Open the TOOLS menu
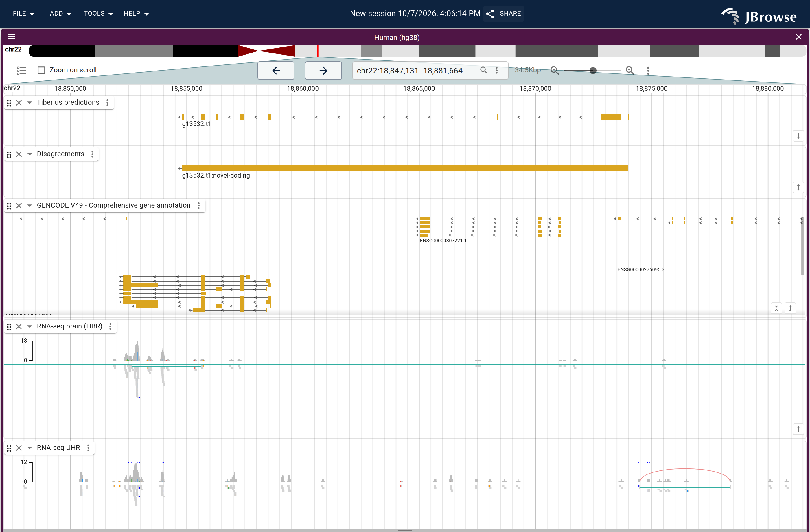The image size is (810, 532). 98,14
